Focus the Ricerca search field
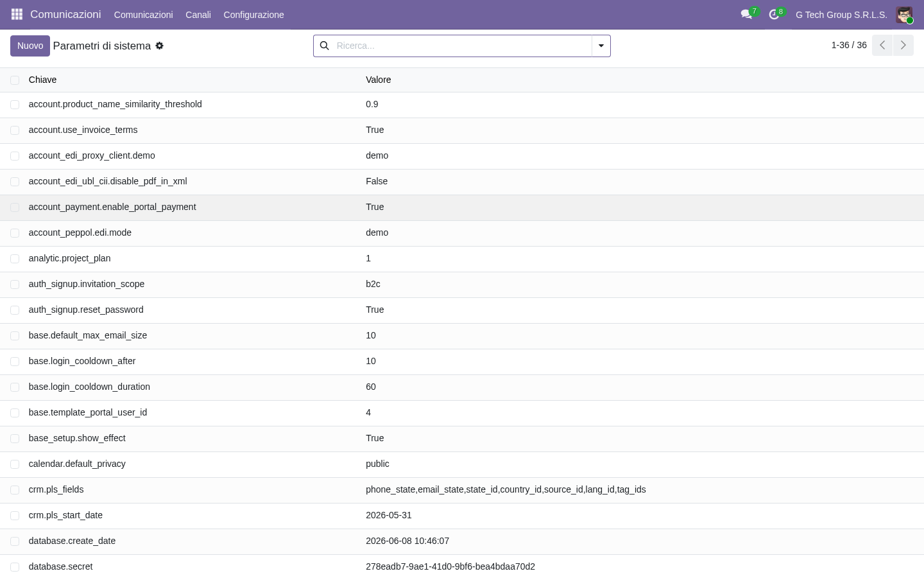This screenshot has width=924, height=578. (461, 46)
